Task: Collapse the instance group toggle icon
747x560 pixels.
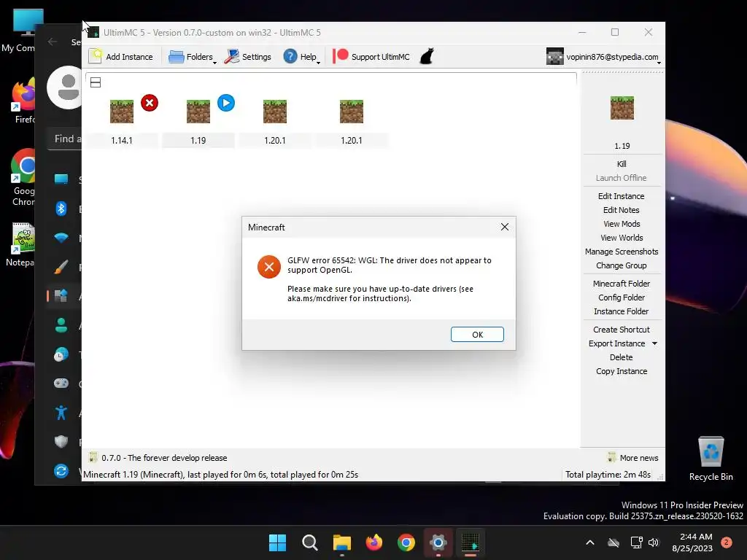Action: point(96,82)
